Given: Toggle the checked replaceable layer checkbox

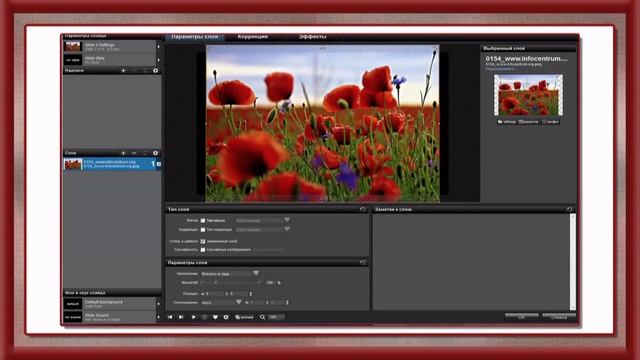Looking at the screenshot, I should 203,241.
